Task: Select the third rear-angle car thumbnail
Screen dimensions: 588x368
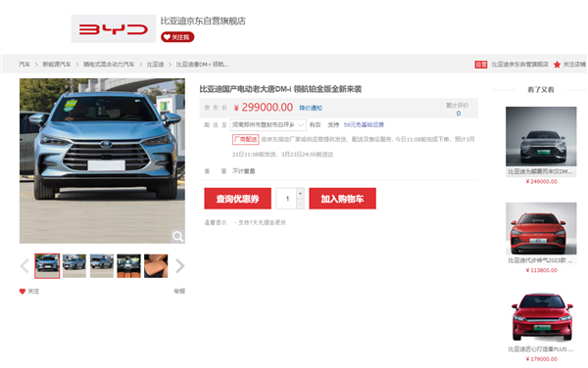Action: click(102, 266)
